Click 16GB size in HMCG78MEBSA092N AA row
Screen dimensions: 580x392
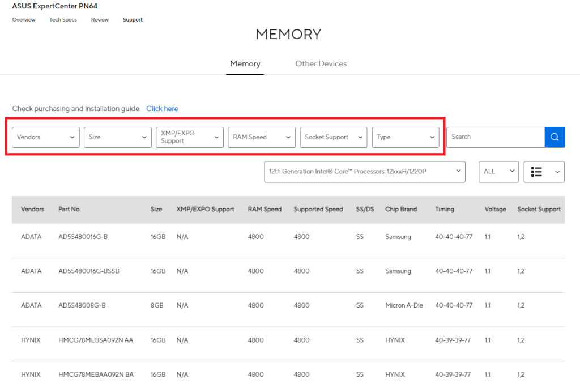point(158,340)
